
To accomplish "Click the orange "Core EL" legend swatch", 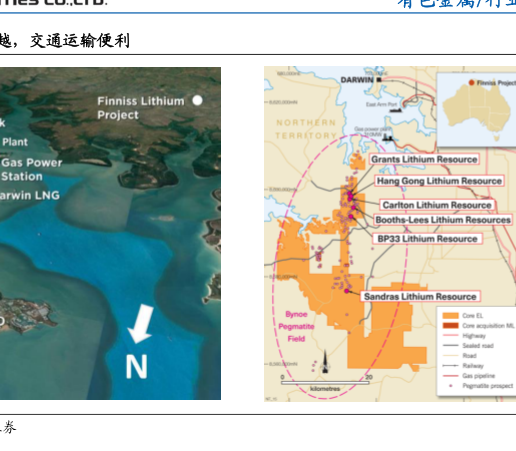I will pyautogui.click(x=450, y=316).
